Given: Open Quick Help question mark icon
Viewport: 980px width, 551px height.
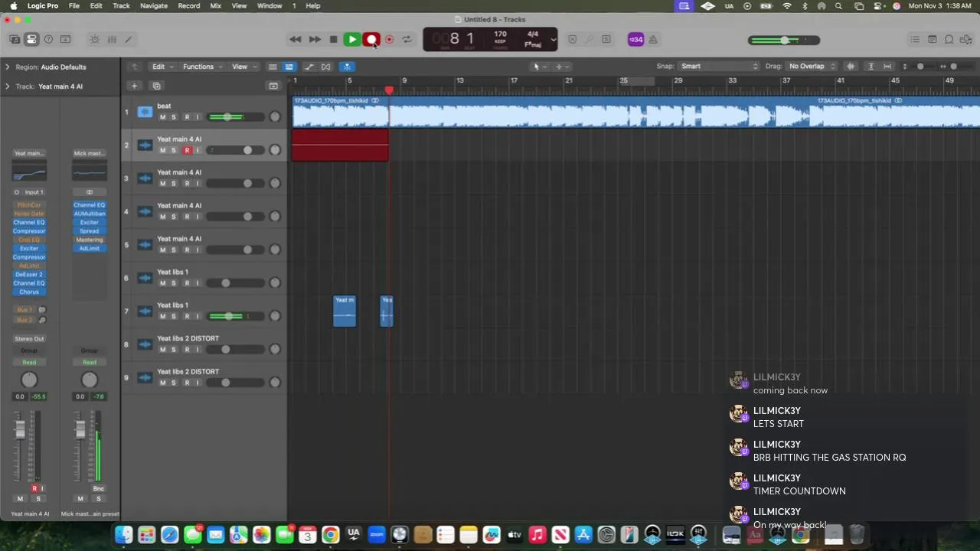Looking at the screenshot, I should coord(48,39).
